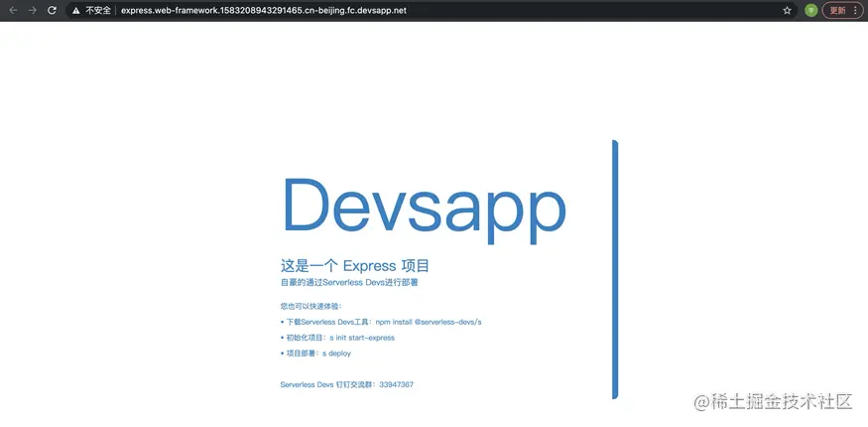The width and height of the screenshot is (868, 427).
Task: Click the text 这是一个 Express 项目
Action: pos(355,266)
